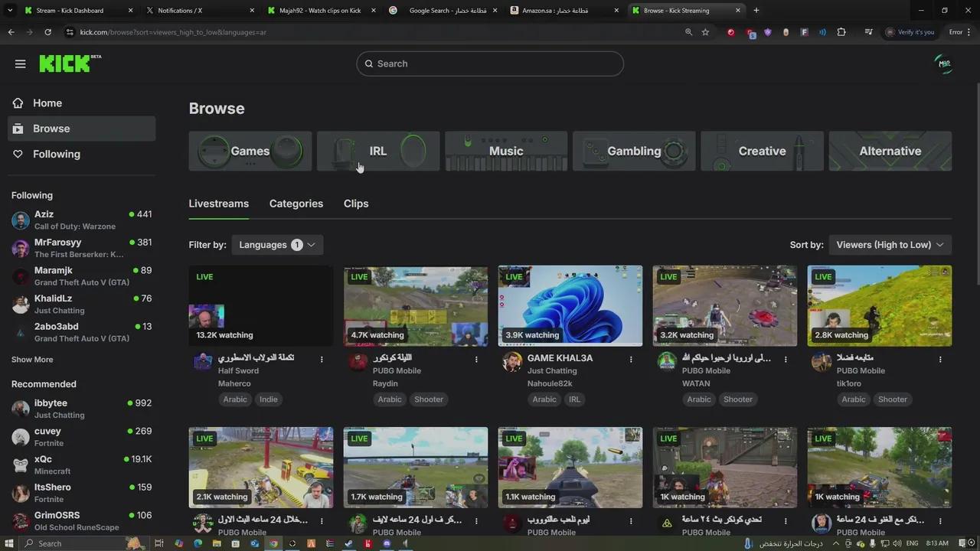The height and width of the screenshot is (551, 980).
Task: Open the Games category banner
Action: pyautogui.click(x=250, y=151)
